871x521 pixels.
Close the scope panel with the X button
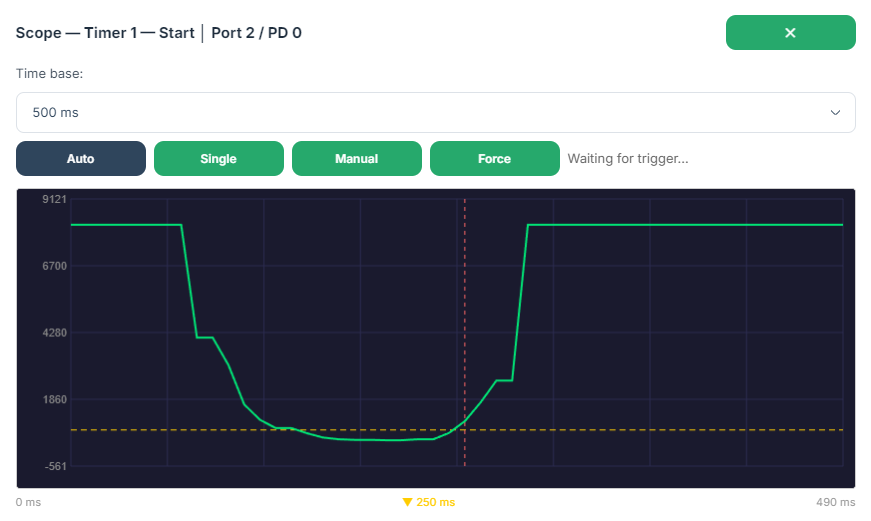(790, 33)
